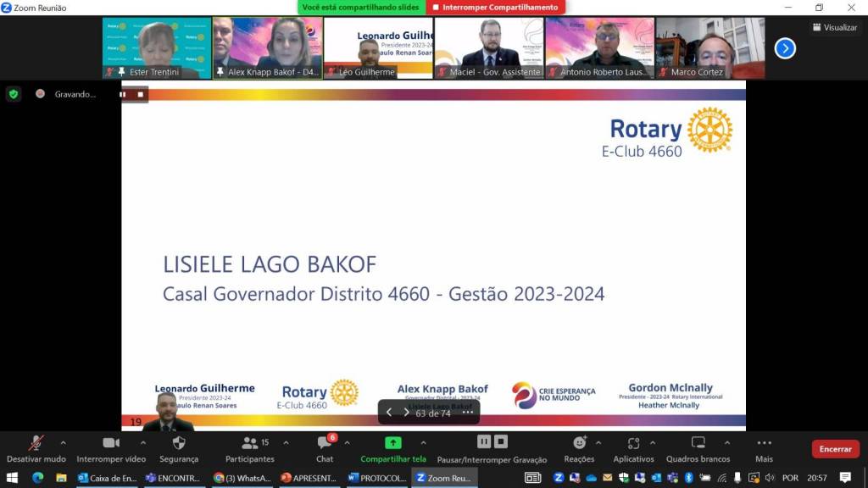Screen dimensions: 868x488
Task: Toggle the camera video button
Action: 111,443
